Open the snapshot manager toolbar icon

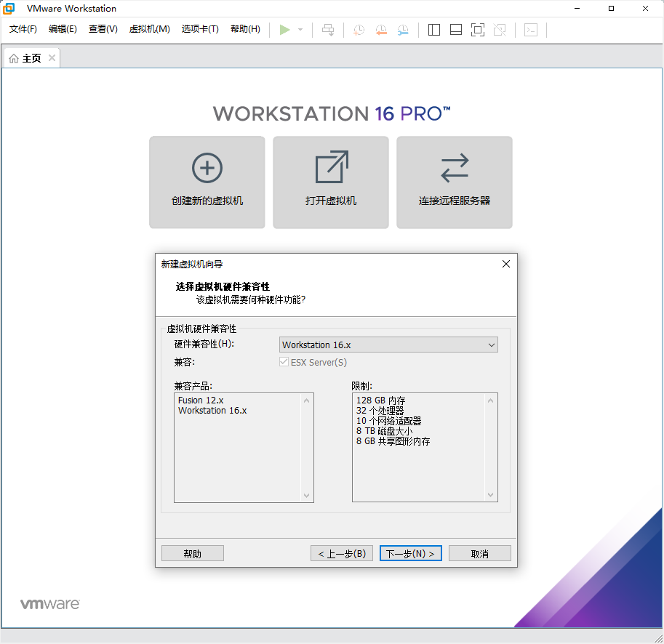pyautogui.click(x=403, y=30)
